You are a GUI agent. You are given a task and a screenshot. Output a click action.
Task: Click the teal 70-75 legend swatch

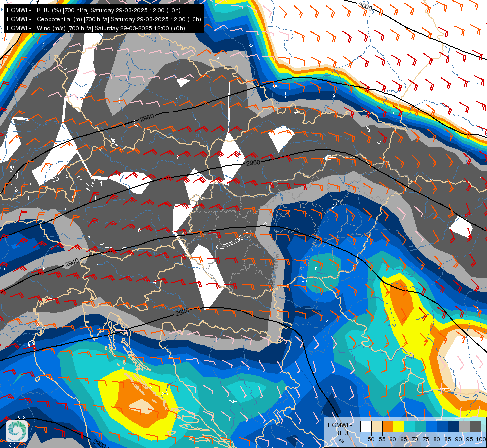[x=420, y=426]
